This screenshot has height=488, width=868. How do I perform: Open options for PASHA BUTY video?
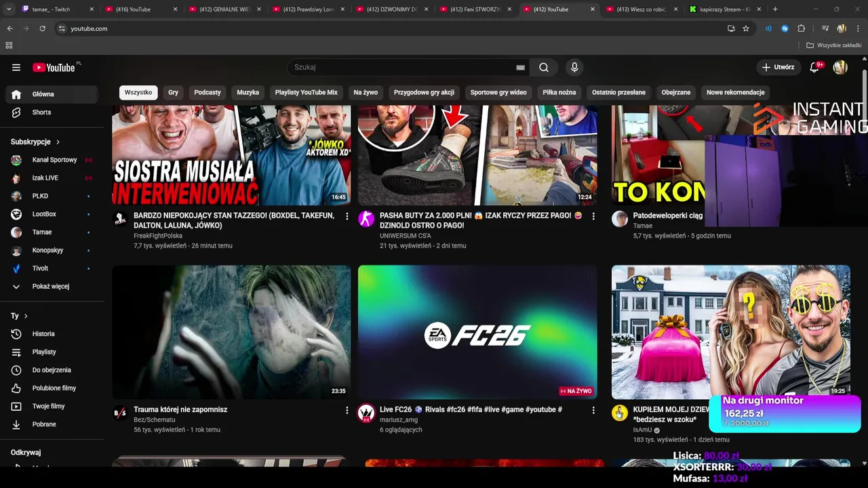[x=593, y=216]
